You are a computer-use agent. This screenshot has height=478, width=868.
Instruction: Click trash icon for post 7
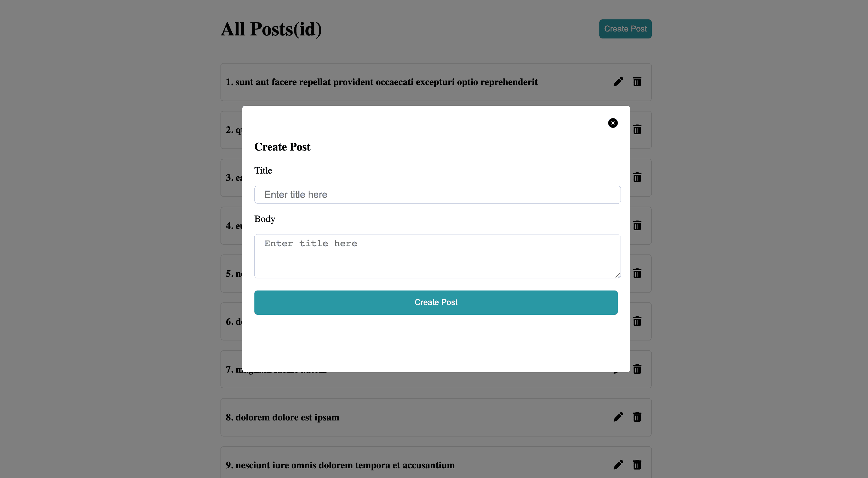(x=637, y=369)
